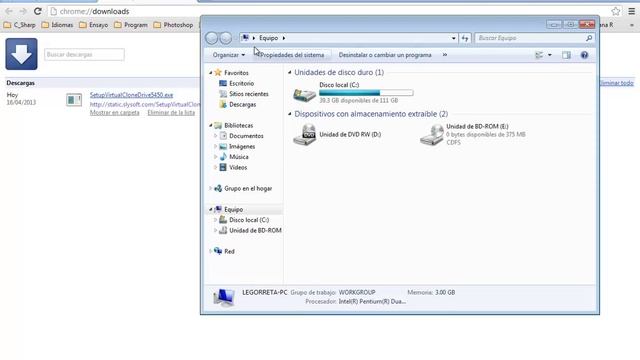Expand the Grupo en el hogar node
Viewport: 640px width, 360px height.
[211, 188]
